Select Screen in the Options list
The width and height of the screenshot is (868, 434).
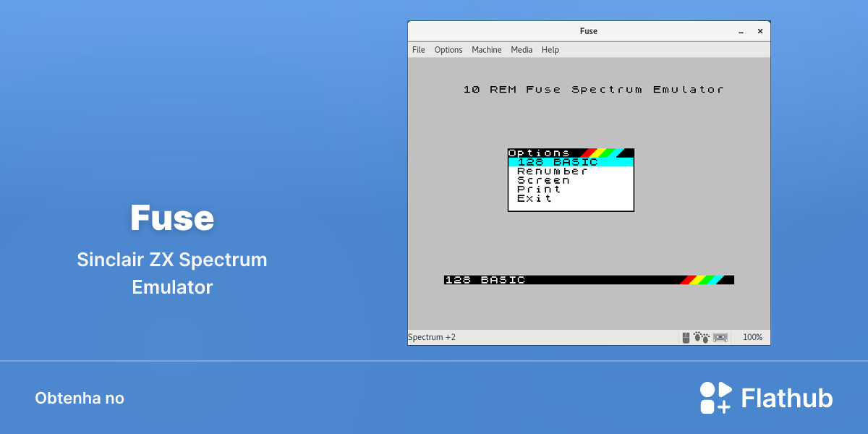pyautogui.click(x=571, y=180)
